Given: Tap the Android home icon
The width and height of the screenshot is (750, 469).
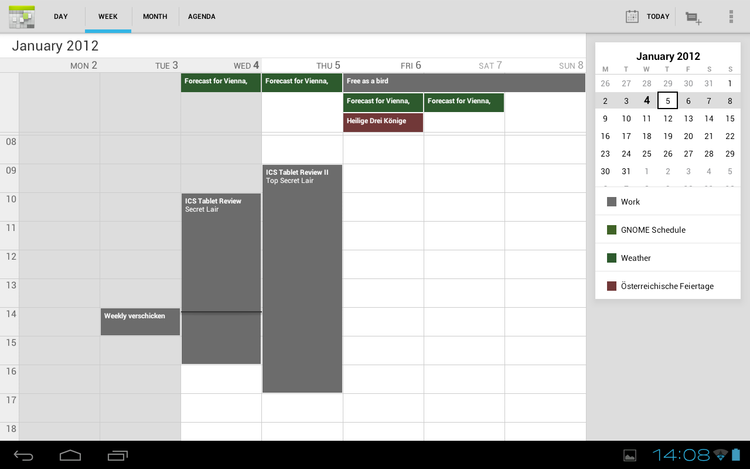Looking at the screenshot, I should point(70,455).
